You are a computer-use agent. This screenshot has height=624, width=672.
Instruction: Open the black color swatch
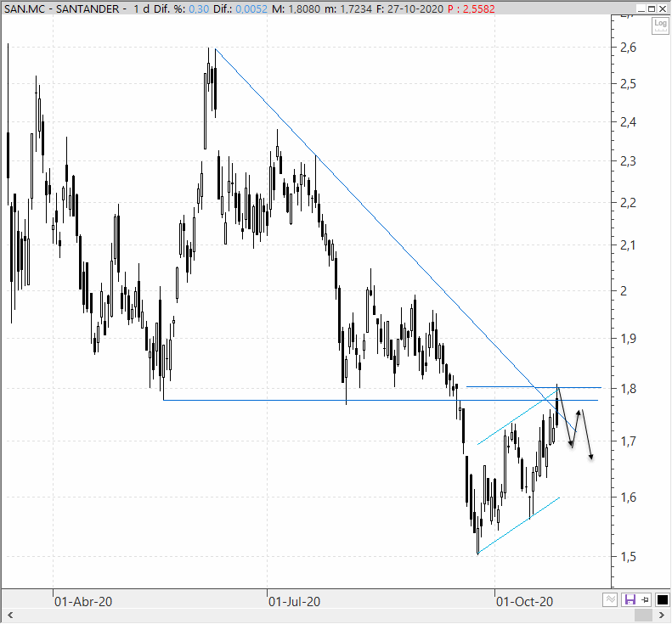662,599
